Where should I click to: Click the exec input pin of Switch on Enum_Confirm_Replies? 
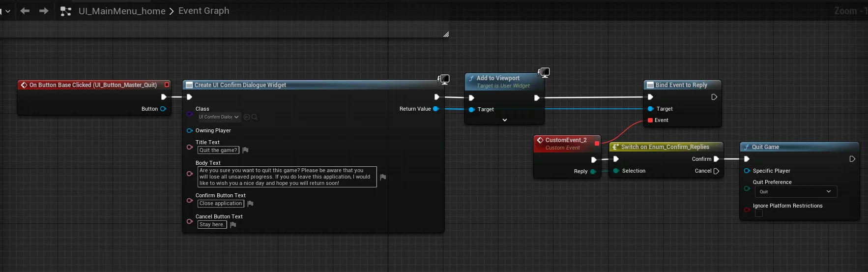616,159
